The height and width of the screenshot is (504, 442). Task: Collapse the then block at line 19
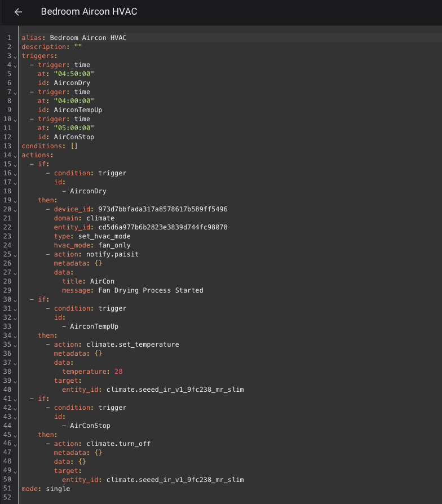tap(15, 201)
